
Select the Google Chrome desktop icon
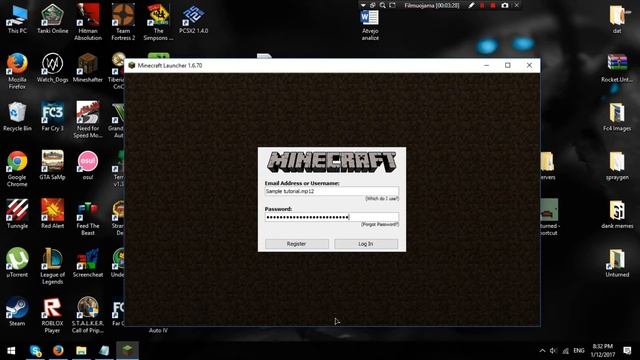click(x=17, y=169)
